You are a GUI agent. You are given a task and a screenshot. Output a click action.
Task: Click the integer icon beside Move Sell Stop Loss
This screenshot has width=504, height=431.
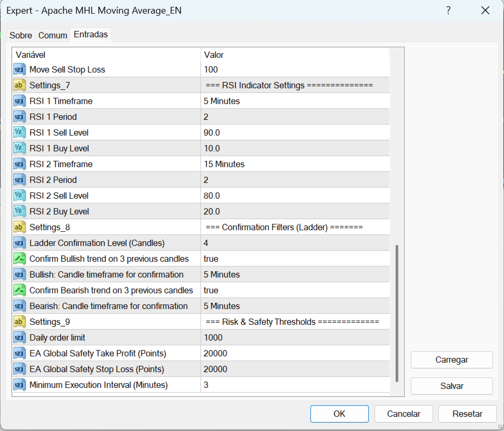pos(19,69)
